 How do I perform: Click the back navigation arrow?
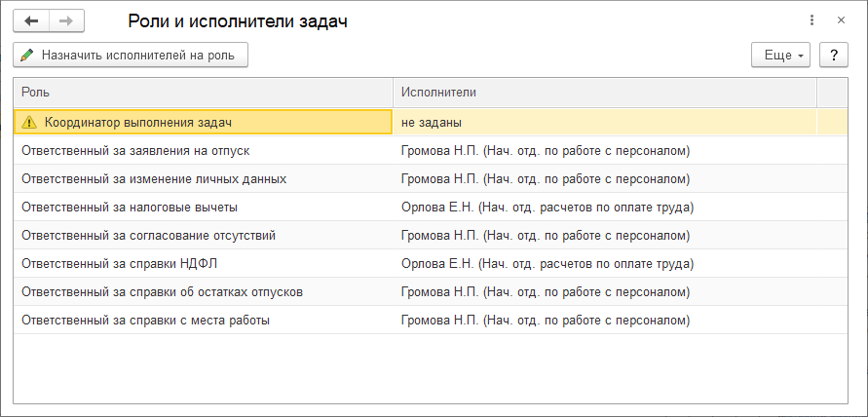tap(31, 20)
